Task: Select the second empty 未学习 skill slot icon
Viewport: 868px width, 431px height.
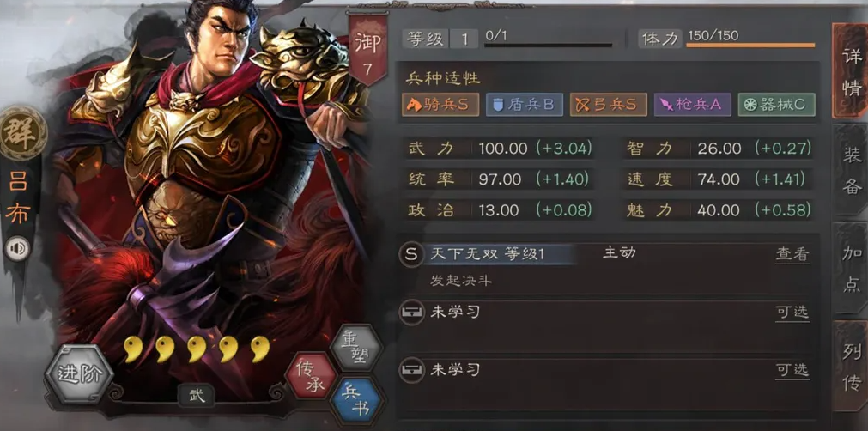Action: [410, 370]
